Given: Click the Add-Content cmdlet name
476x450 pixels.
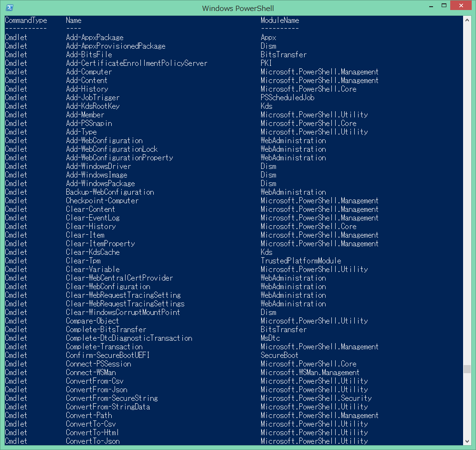Looking at the screenshot, I should point(87,81).
